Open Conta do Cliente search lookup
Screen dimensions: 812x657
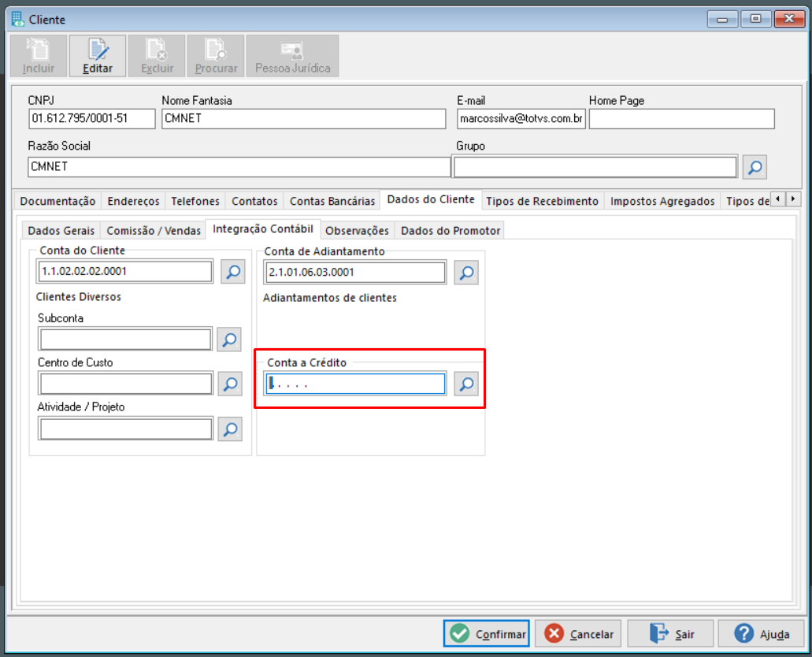[233, 272]
